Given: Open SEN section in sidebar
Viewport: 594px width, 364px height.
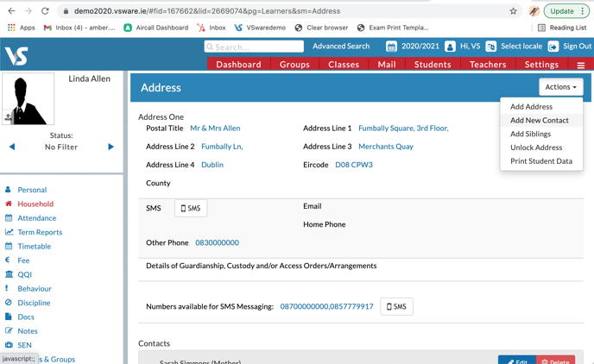Looking at the screenshot, I should 24,345.
